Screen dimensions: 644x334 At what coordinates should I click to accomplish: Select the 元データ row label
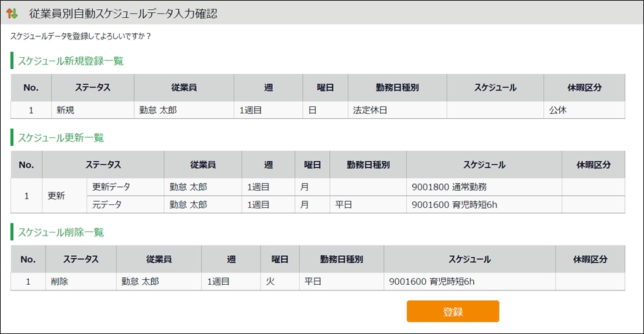click(x=107, y=204)
